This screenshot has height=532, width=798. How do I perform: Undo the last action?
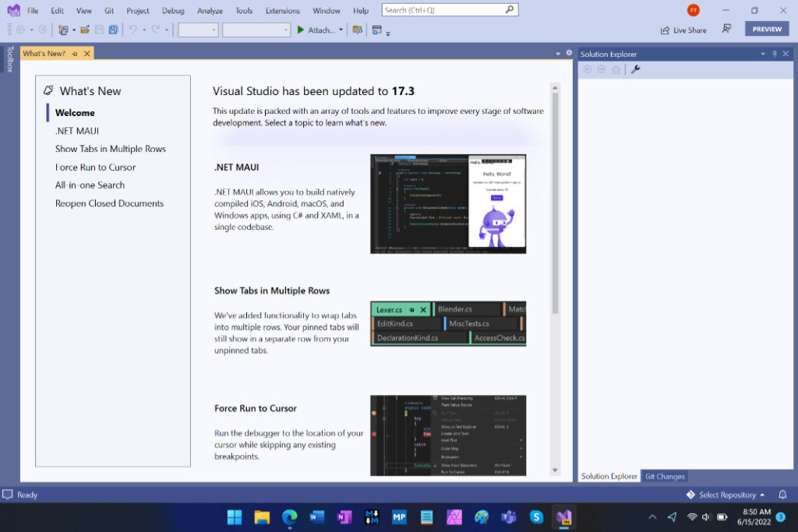click(x=133, y=30)
